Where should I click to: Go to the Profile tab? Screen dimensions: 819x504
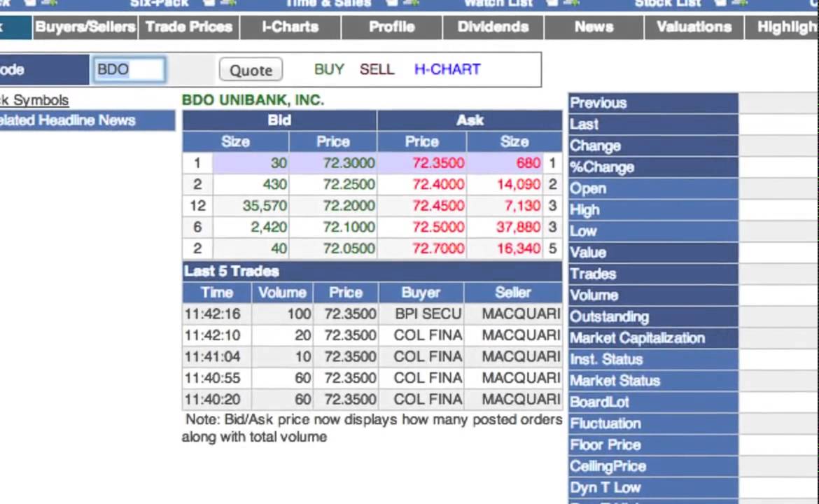click(392, 27)
